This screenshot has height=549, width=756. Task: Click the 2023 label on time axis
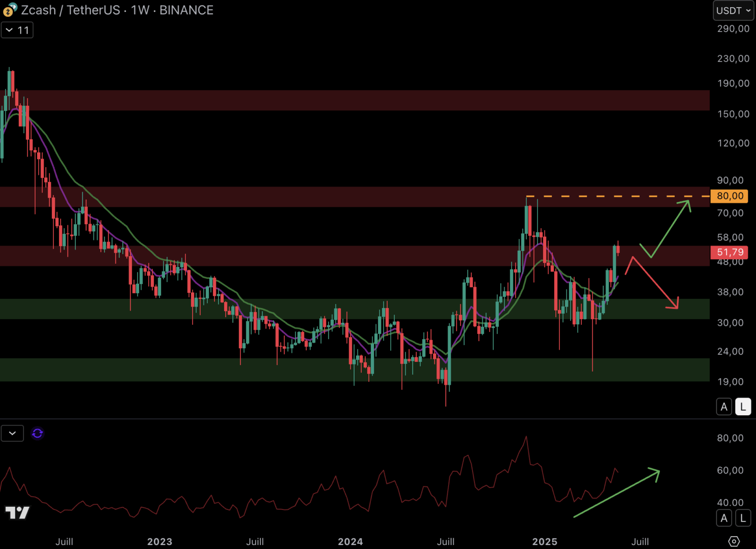tap(160, 542)
